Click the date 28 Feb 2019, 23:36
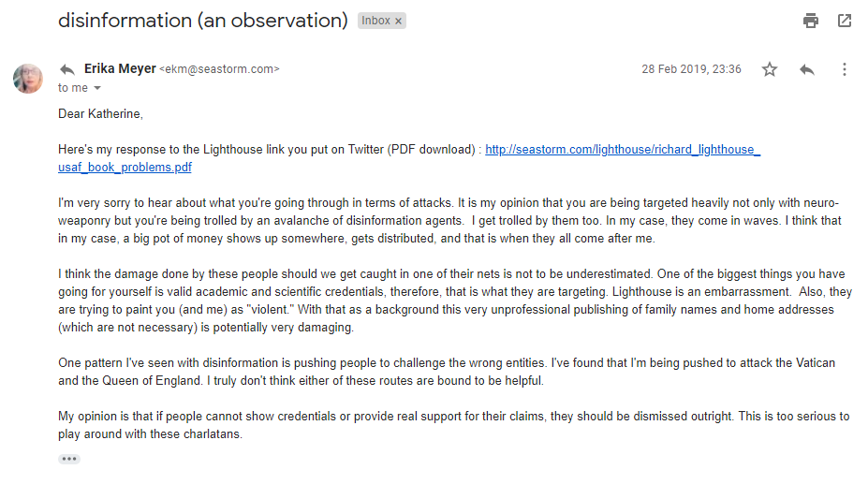Screen dimensions: 868x499 691,69
